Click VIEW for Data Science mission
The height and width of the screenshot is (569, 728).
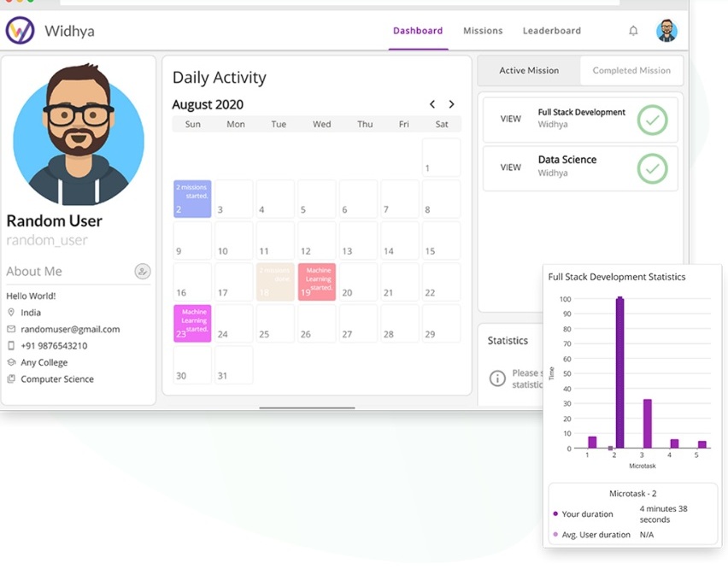pyautogui.click(x=510, y=167)
